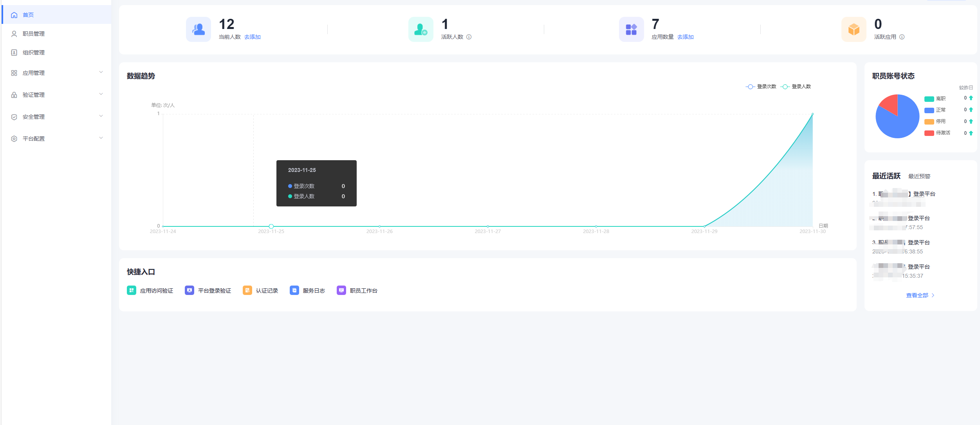The image size is (980, 425).
Task: Click 查看全部 link
Action: pos(917,295)
